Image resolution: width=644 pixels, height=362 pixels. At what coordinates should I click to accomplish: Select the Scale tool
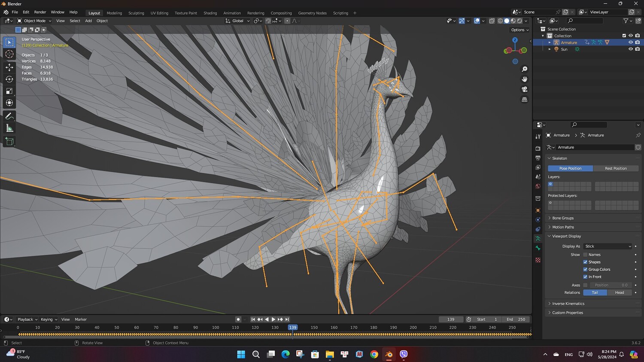tap(9, 91)
